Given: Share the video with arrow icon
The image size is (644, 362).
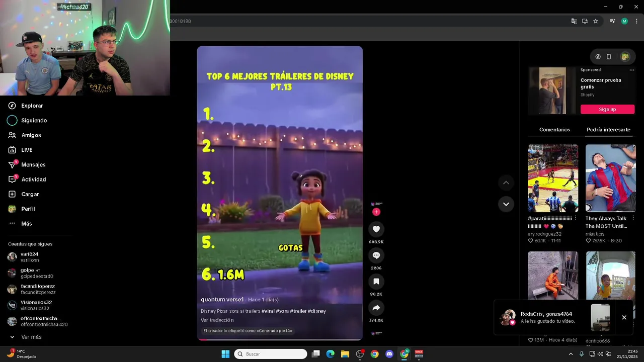Looking at the screenshot, I should [376, 308].
